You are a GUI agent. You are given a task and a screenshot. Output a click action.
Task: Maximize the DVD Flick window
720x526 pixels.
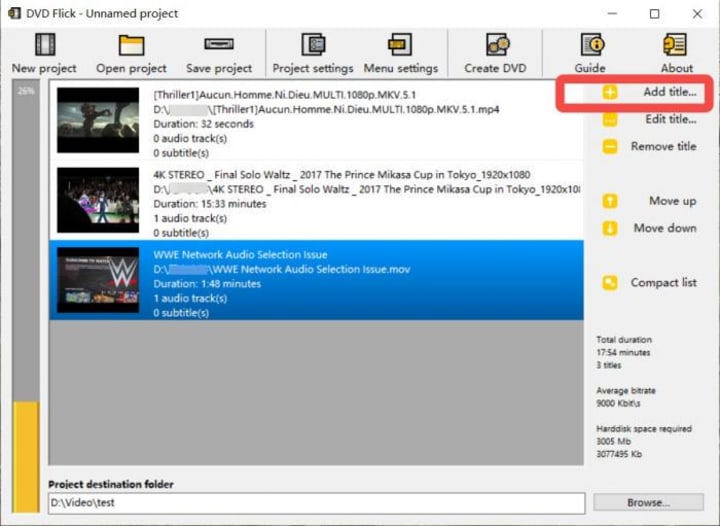click(655, 14)
